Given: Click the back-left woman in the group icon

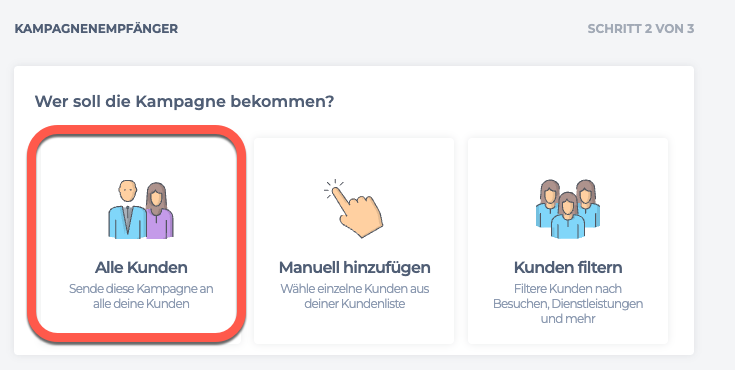Looking at the screenshot, I should tap(547, 204).
